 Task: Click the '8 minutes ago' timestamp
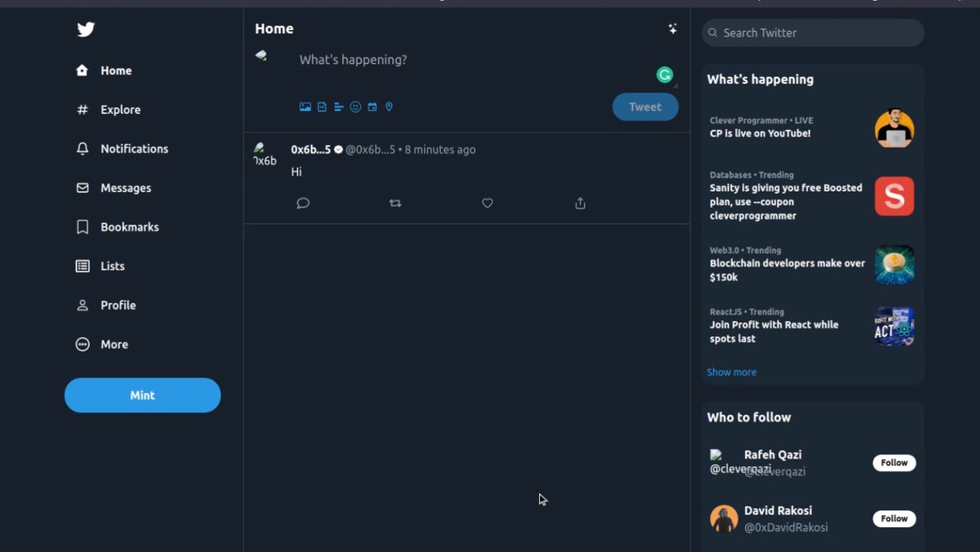point(440,150)
